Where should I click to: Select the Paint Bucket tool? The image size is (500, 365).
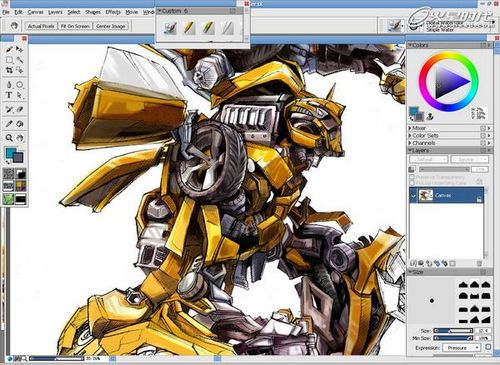pyautogui.click(x=20, y=124)
